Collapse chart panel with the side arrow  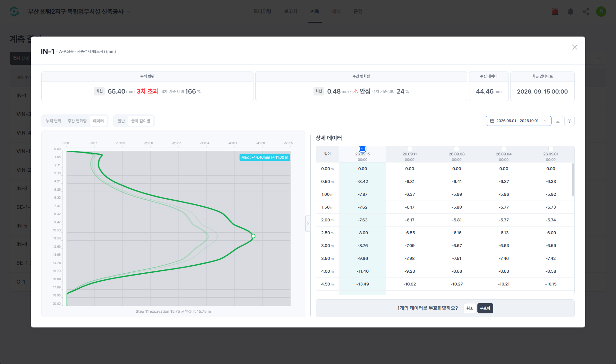pyautogui.click(x=308, y=224)
